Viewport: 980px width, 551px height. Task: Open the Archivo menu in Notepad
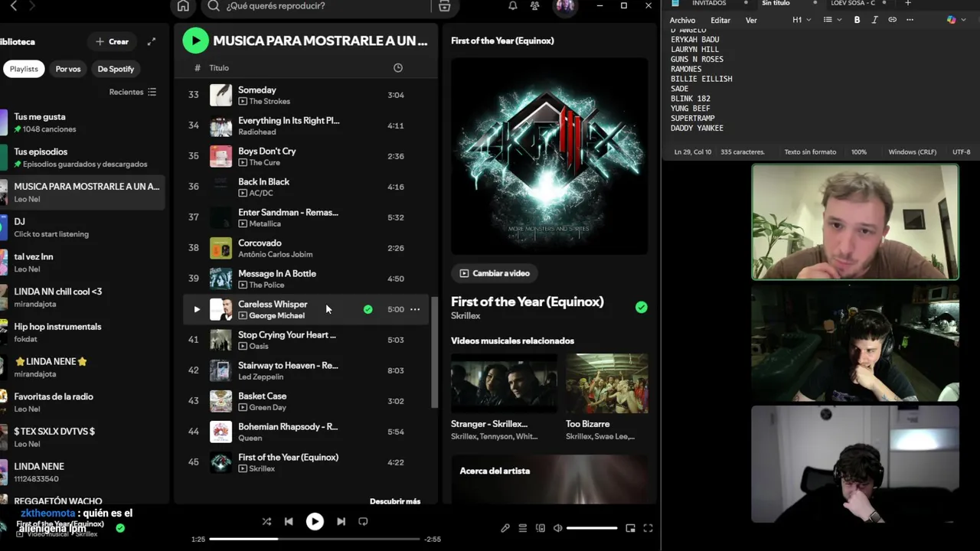click(682, 20)
